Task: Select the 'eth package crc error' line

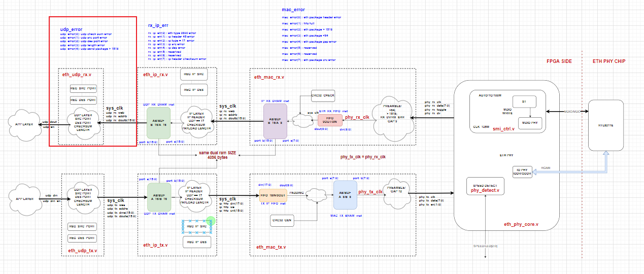Action: point(309,60)
